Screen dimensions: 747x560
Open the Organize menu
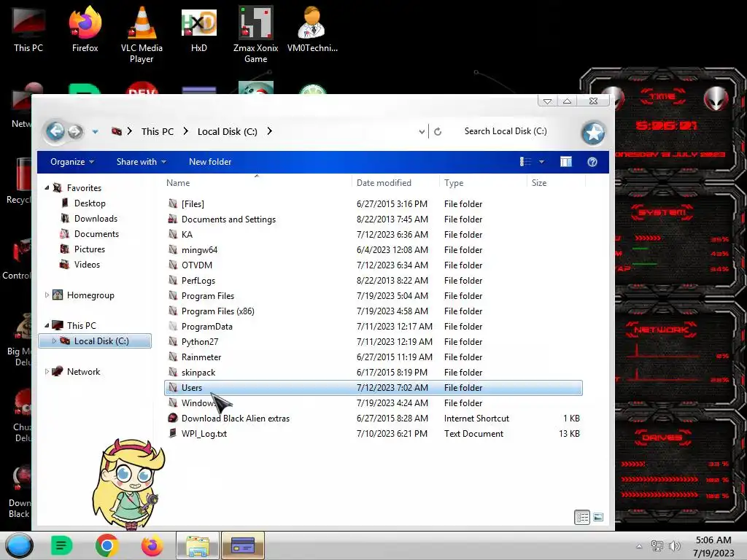point(72,162)
